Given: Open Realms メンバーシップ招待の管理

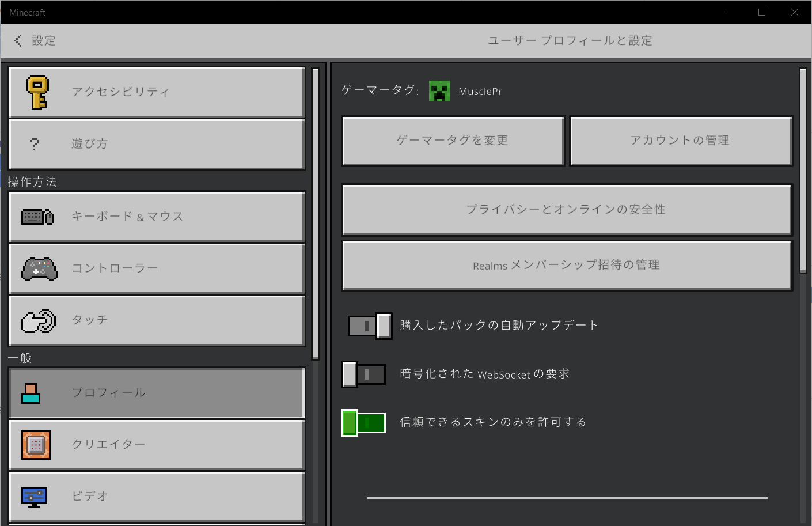Looking at the screenshot, I should point(567,266).
